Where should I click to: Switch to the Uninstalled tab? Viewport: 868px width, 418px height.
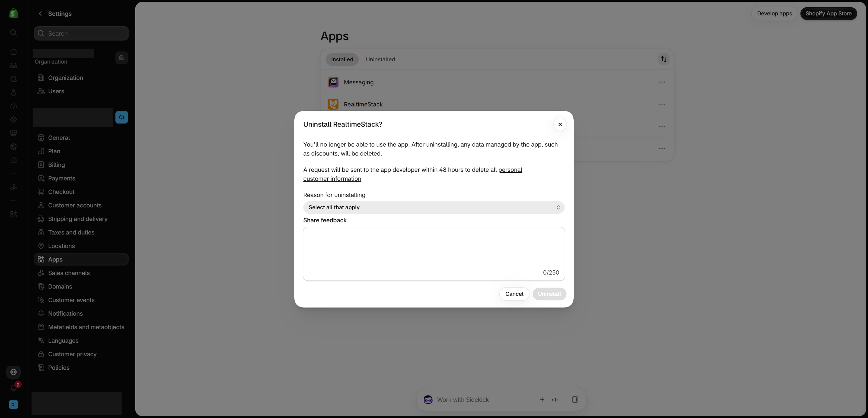coord(380,59)
